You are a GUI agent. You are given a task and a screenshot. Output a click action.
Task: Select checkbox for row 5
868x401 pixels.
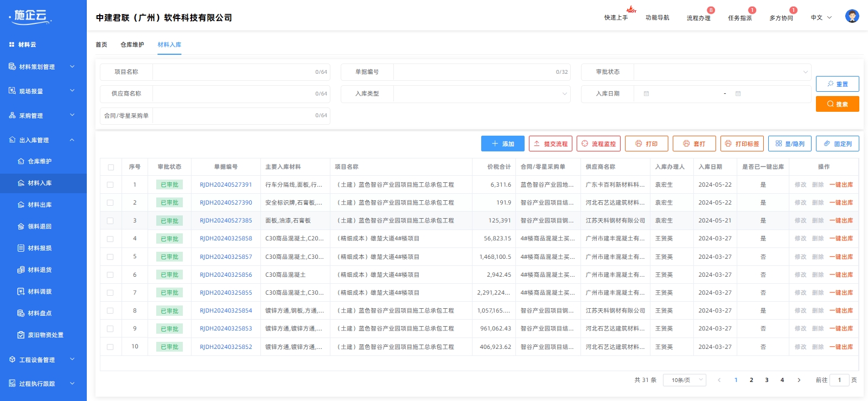[111, 257]
